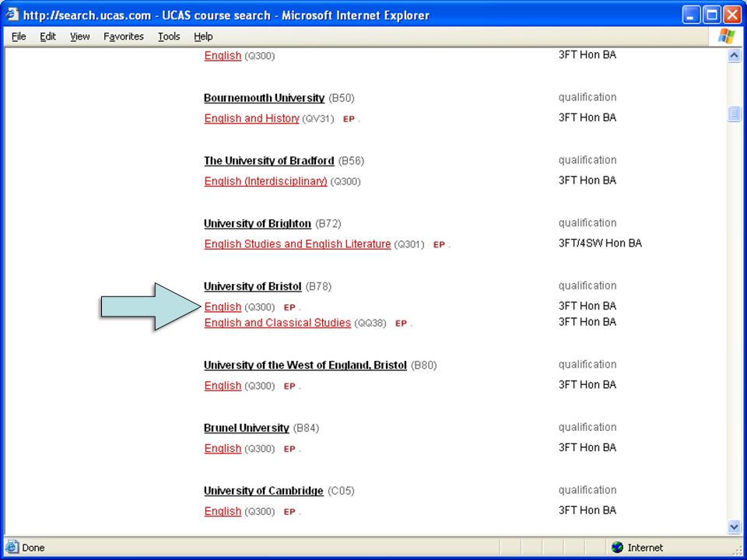
Task: Open University of the West of England, Bristol link
Action: pyautogui.click(x=305, y=366)
